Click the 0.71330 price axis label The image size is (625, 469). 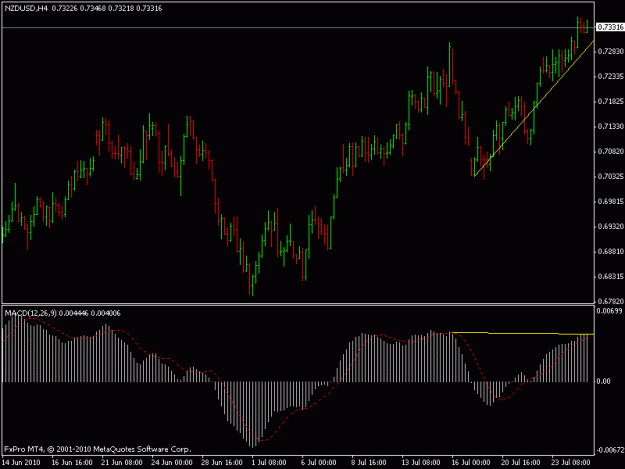610,126
